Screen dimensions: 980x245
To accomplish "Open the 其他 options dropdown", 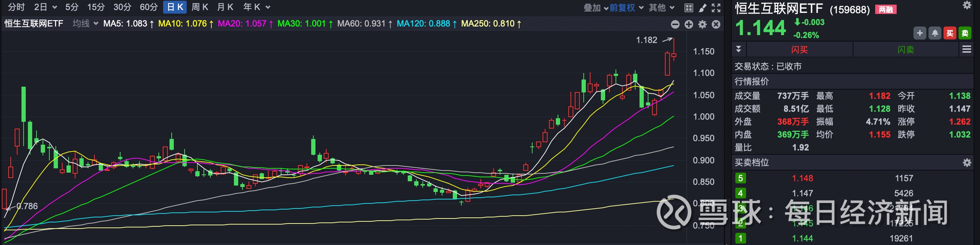I will 662,8.
